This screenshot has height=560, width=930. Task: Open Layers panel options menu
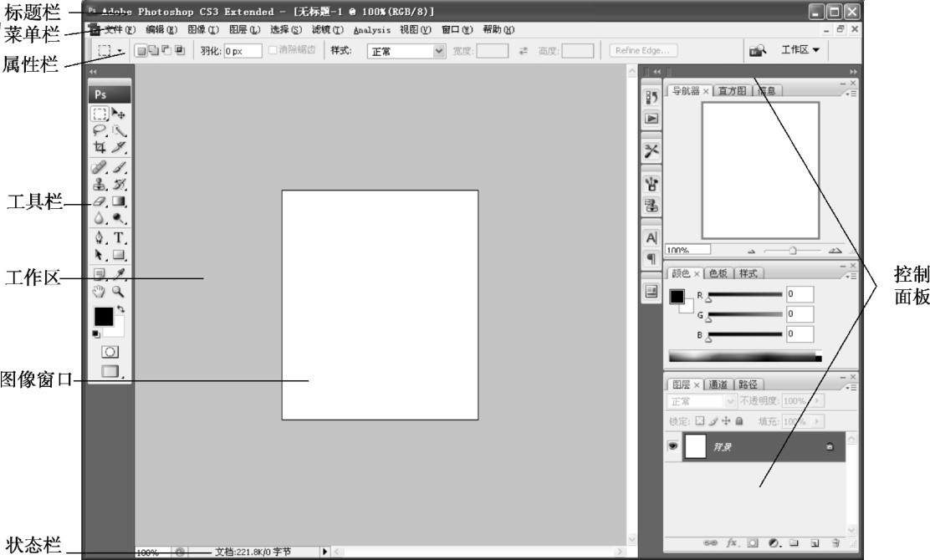(x=851, y=387)
